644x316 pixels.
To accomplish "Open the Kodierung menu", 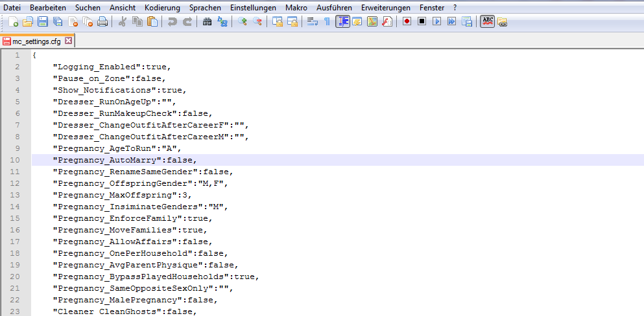I will pyautogui.click(x=162, y=8).
